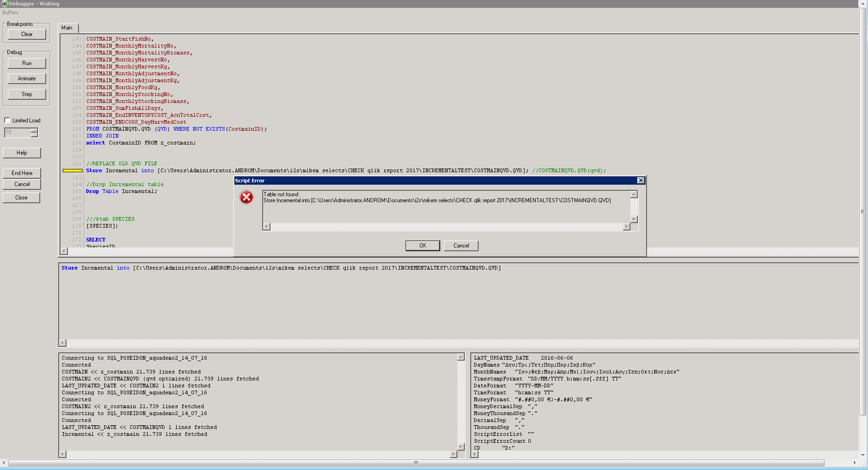
Task: Click the End Here button
Action: click(x=22, y=173)
